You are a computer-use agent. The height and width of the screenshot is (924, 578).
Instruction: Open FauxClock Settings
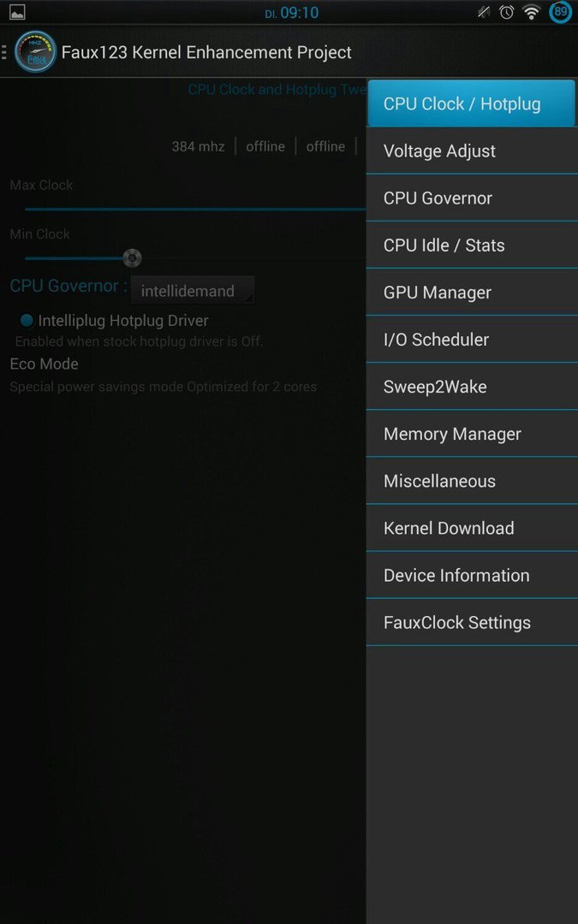click(471, 622)
